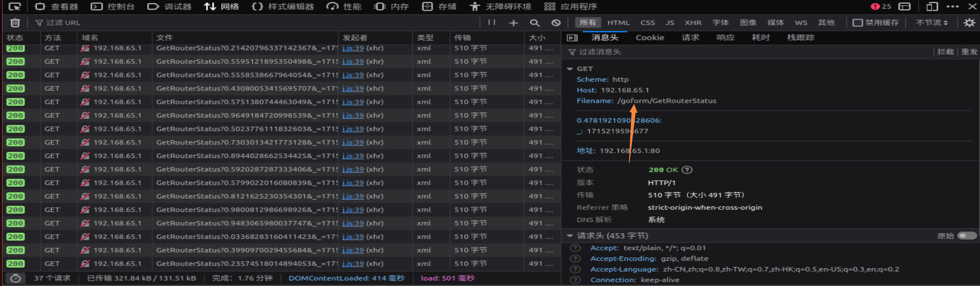Clear the network log with trash icon
The height and width of the screenshot is (286, 980).
pyautogui.click(x=15, y=23)
